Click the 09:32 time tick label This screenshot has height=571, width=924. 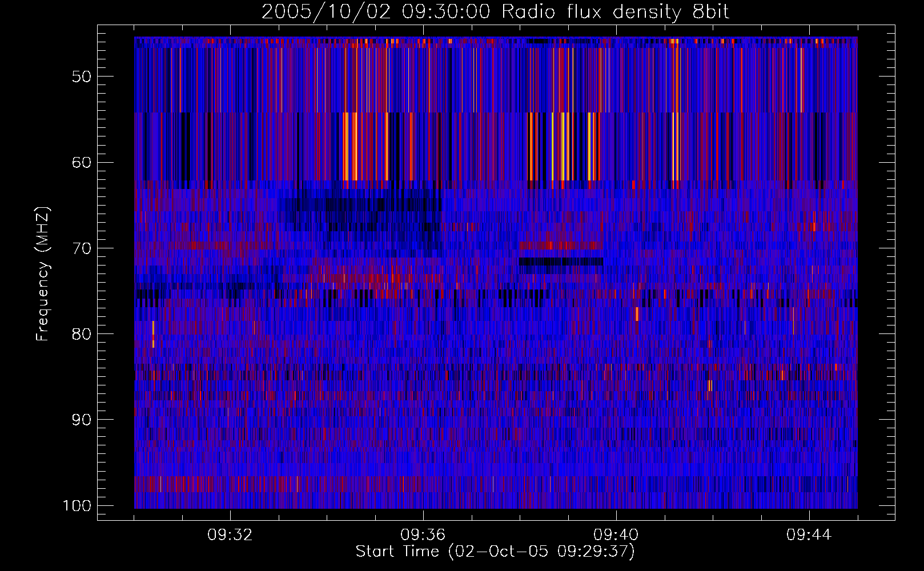pos(230,535)
